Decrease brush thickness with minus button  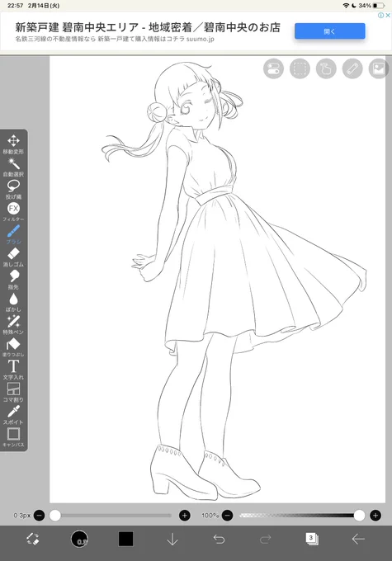pos(40,516)
